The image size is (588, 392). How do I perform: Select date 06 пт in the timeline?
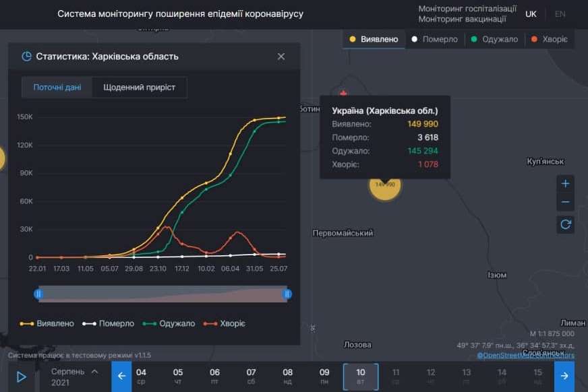pos(214,375)
